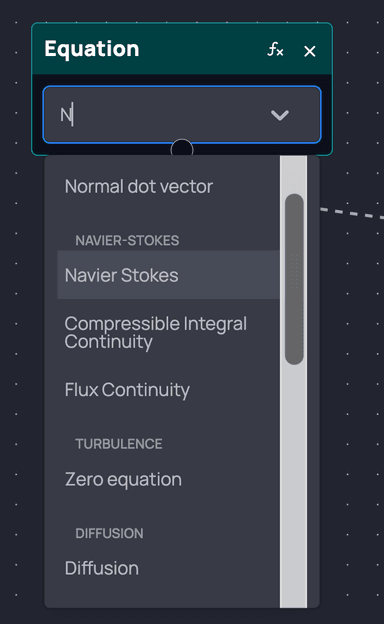Click the DIFFUSION group heading
The width and height of the screenshot is (384, 624).
point(109,533)
